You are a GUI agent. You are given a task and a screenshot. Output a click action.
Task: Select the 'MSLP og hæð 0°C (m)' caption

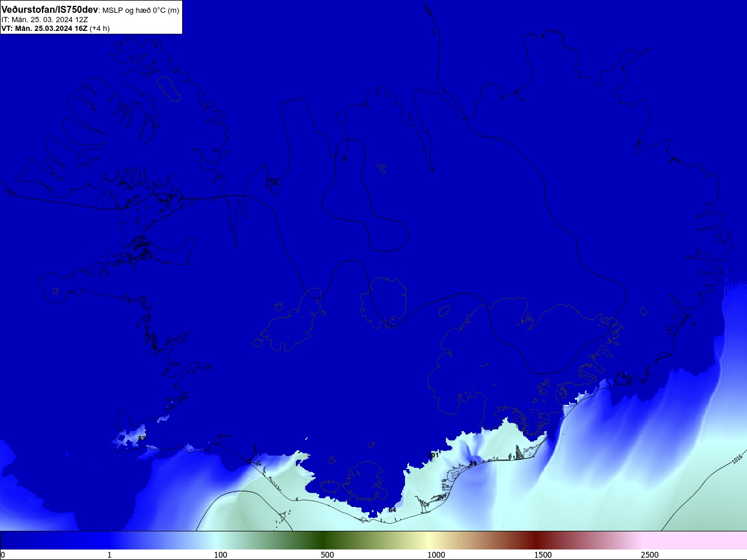pos(141,10)
